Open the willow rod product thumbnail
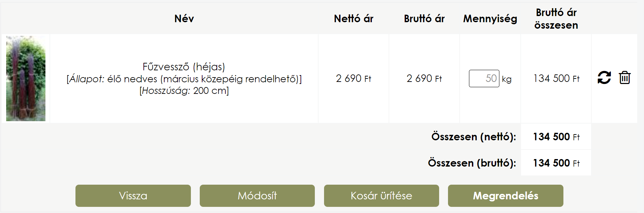The image size is (644, 213). (x=26, y=79)
